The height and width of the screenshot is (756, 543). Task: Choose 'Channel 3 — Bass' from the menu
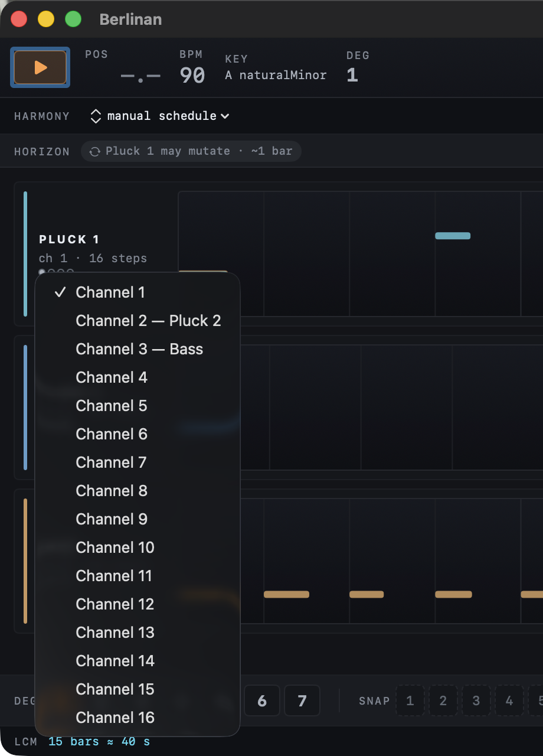[138, 349]
